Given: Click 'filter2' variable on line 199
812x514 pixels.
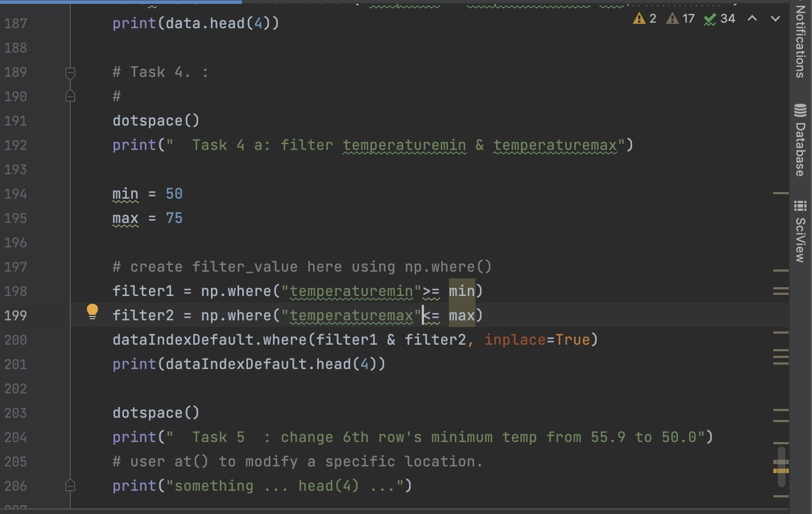Looking at the screenshot, I should 143,315.
